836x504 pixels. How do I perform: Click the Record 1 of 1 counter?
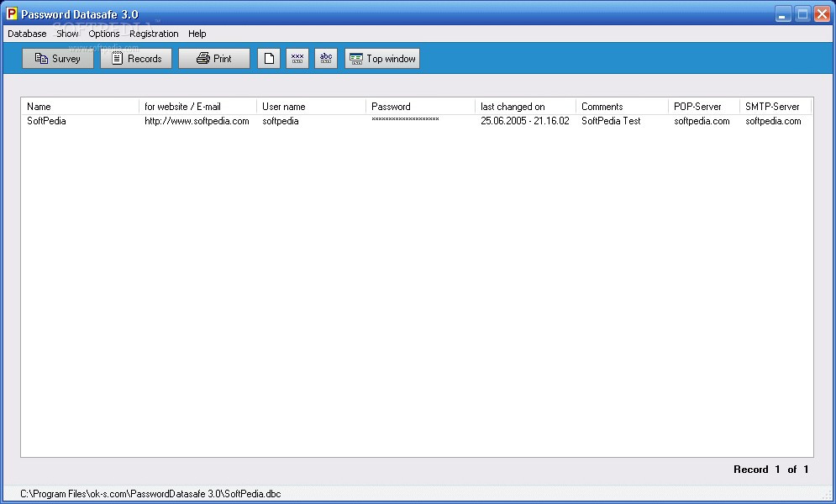(771, 470)
